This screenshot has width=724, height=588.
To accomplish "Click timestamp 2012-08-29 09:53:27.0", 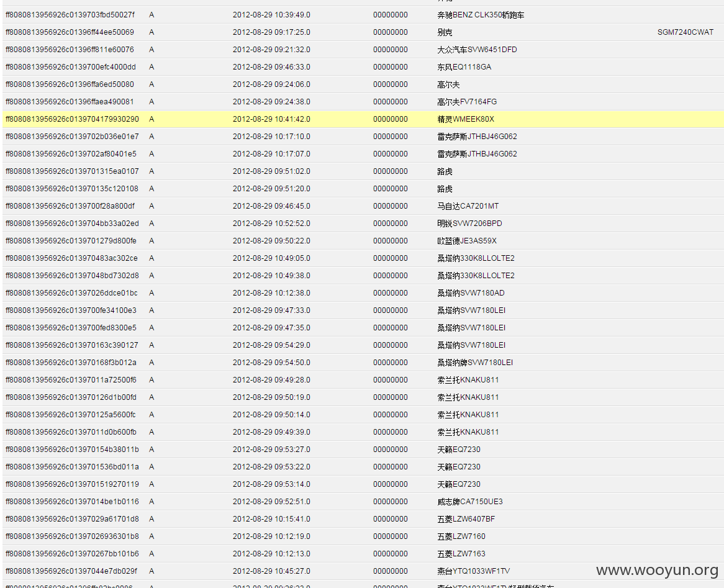I will click(271, 450).
